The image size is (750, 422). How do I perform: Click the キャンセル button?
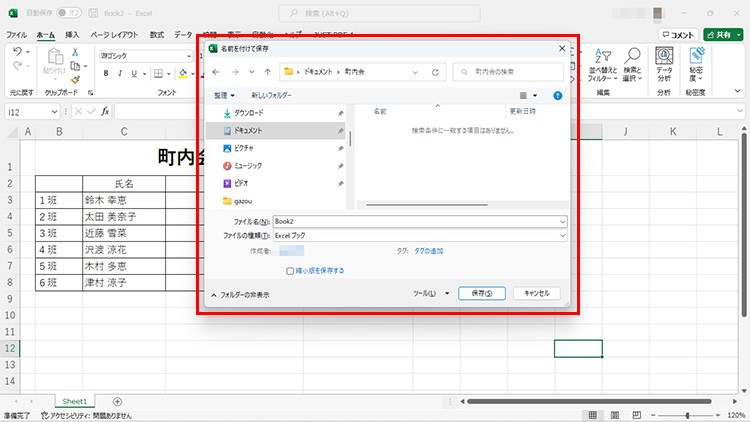pyautogui.click(x=536, y=293)
